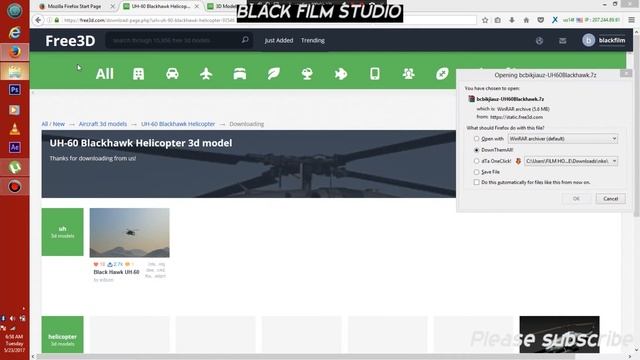Click the taskbar clock showing Tuesday
Image resolution: width=640 pixels, height=360 pixels.
pyautogui.click(x=14, y=343)
